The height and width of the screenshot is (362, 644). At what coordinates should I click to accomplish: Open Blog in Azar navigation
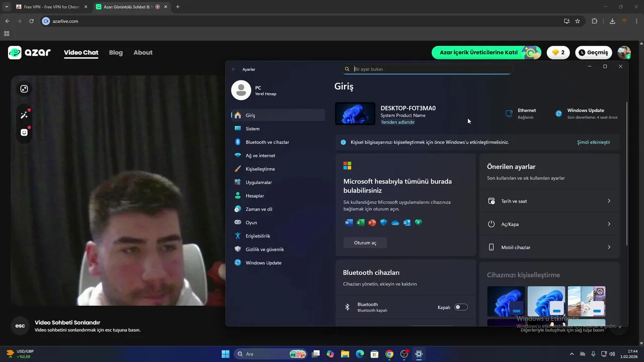(x=116, y=52)
